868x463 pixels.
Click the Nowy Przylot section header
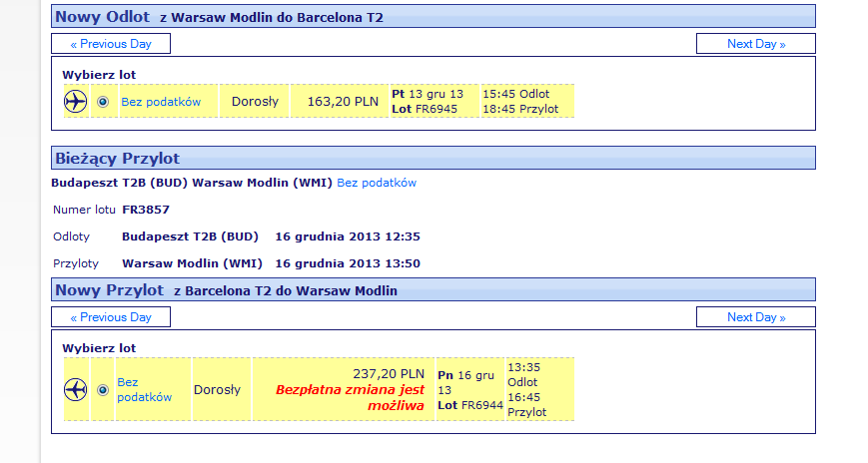(x=434, y=289)
